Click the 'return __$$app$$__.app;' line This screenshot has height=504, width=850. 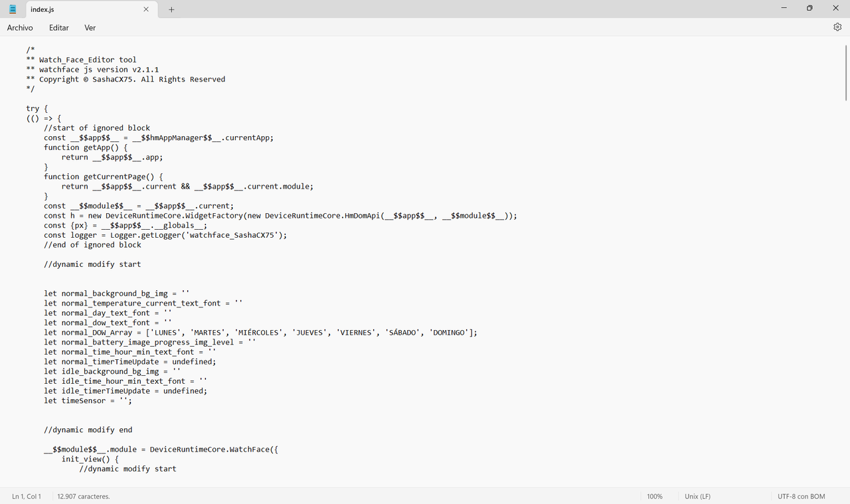(112, 157)
